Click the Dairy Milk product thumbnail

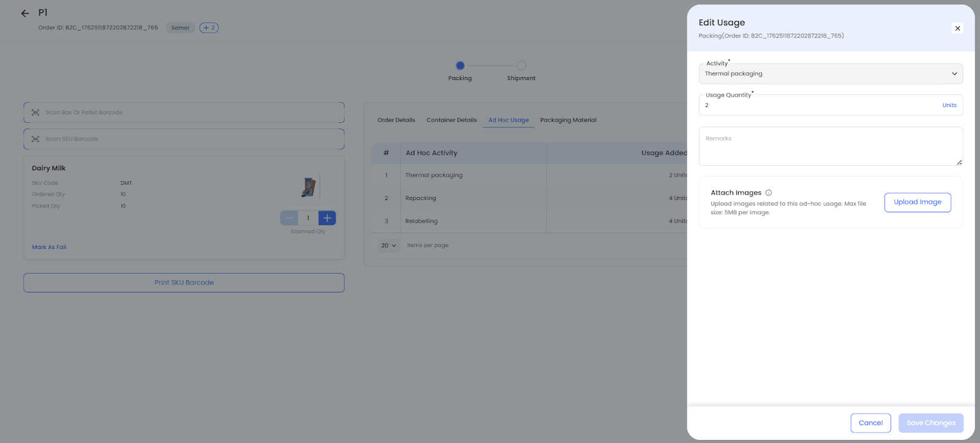point(309,187)
